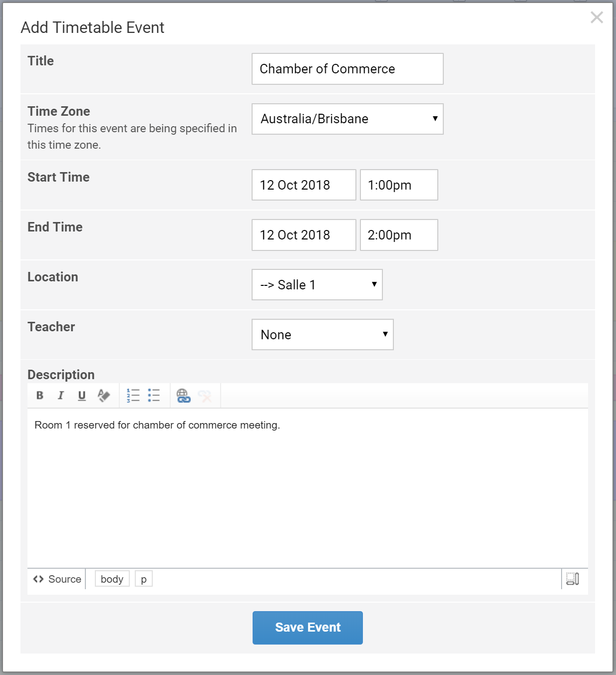
Task: Open the Teacher dropdown set to None
Action: (x=322, y=335)
